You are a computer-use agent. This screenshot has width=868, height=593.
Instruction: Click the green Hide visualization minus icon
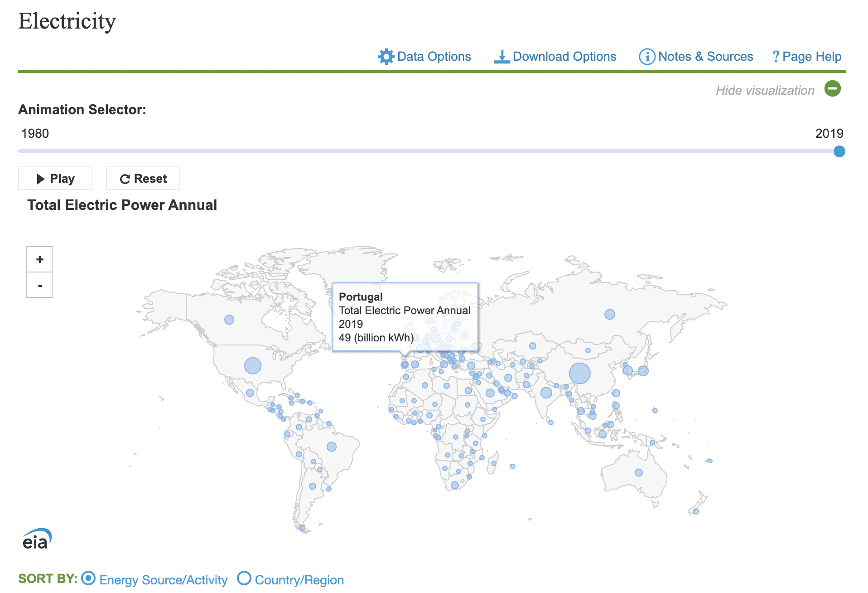(833, 89)
